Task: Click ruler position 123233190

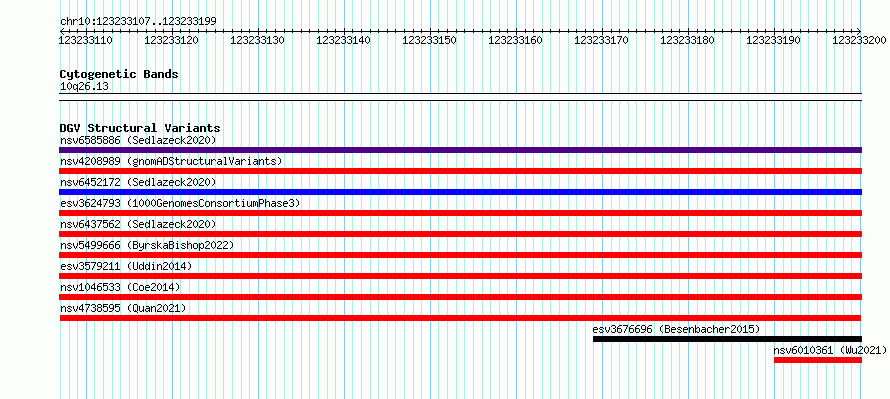Action: tap(773, 40)
